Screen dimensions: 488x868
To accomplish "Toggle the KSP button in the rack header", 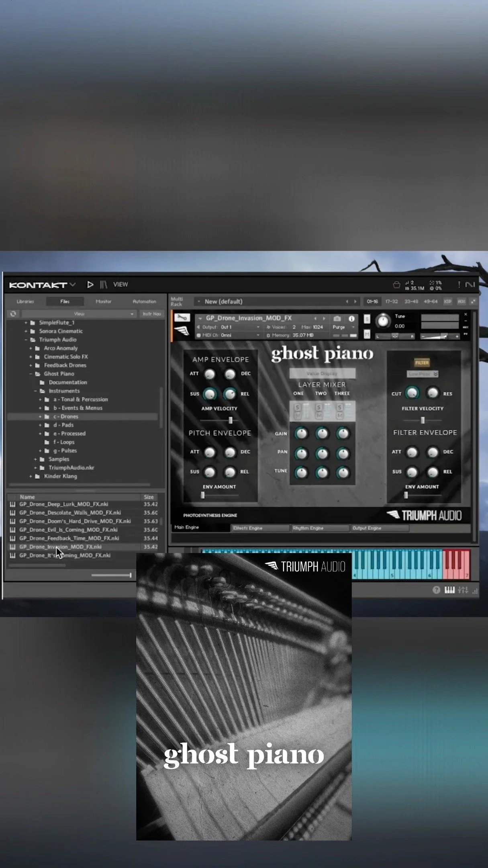I will click(447, 301).
